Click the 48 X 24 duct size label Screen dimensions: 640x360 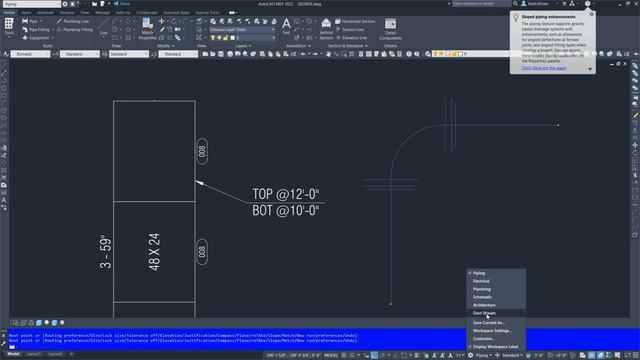(154, 252)
